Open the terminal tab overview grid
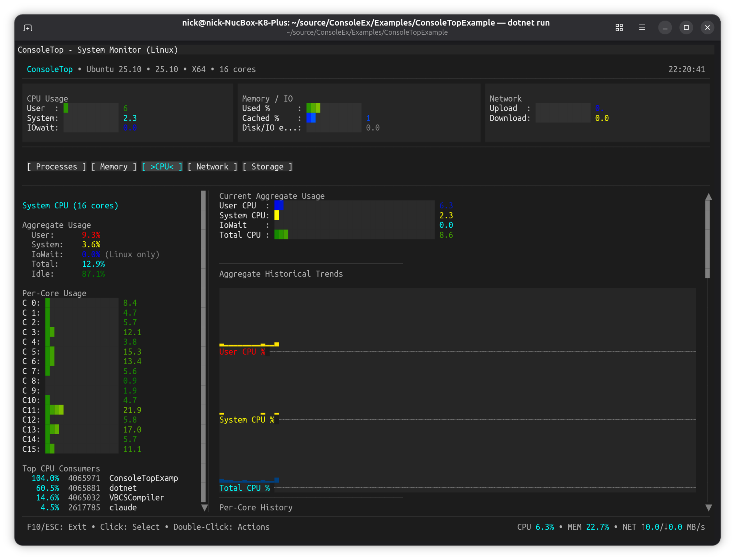 [619, 28]
